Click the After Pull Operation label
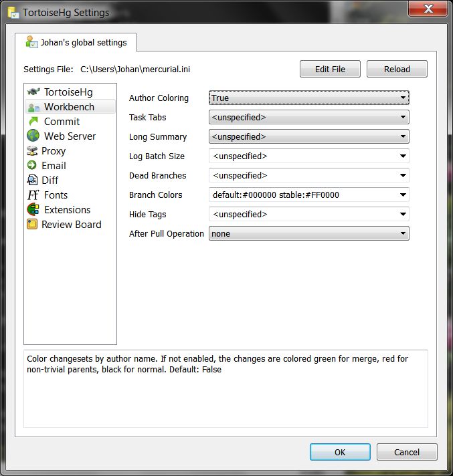Viewport: 453px width, 476px height. (x=166, y=233)
